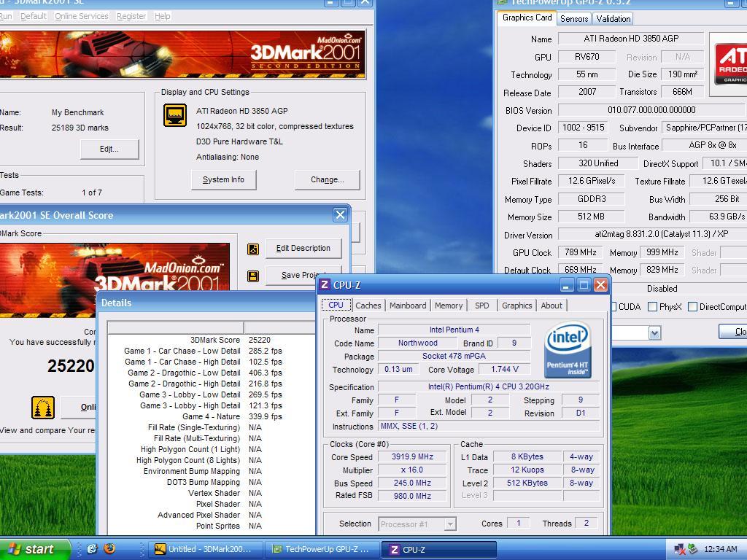Open the Graphics tab in CPU-Z
Image resolution: width=747 pixels, height=560 pixels.
(517, 306)
